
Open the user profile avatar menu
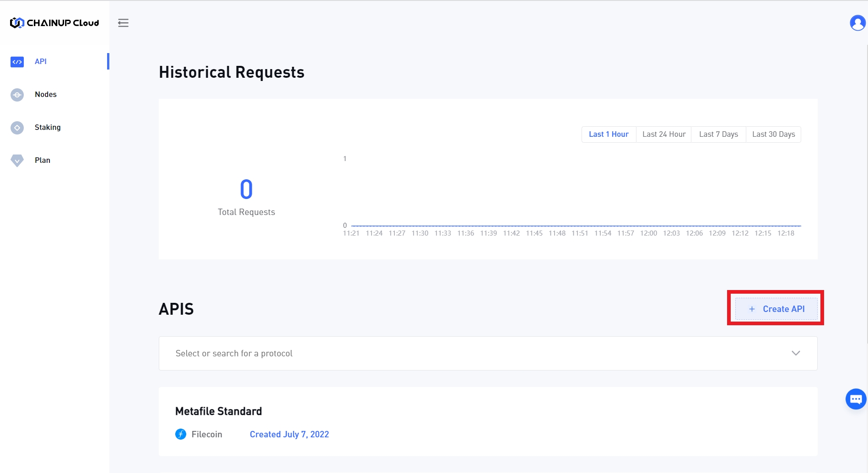click(x=857, y=23)
